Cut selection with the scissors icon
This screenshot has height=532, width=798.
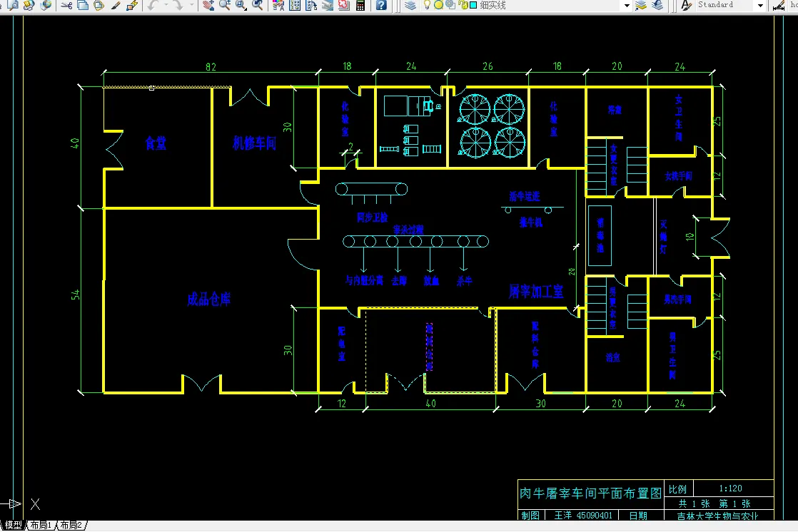(x=66, y=5)
